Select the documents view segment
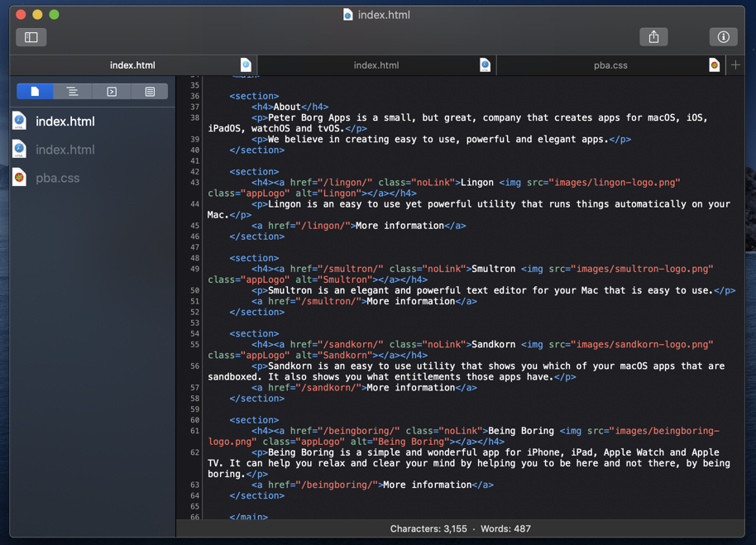The height and width of the screenshot is (545, 756). (x=35, y=92)
